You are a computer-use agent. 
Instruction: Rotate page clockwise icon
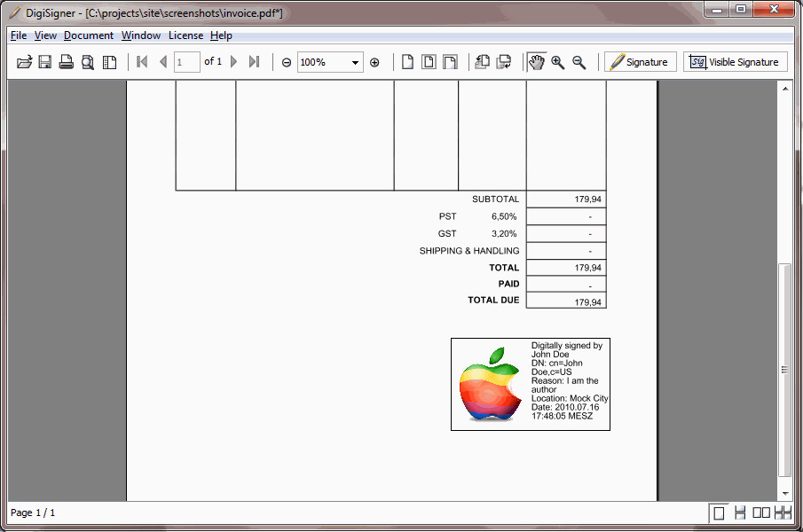pos(504,62)
